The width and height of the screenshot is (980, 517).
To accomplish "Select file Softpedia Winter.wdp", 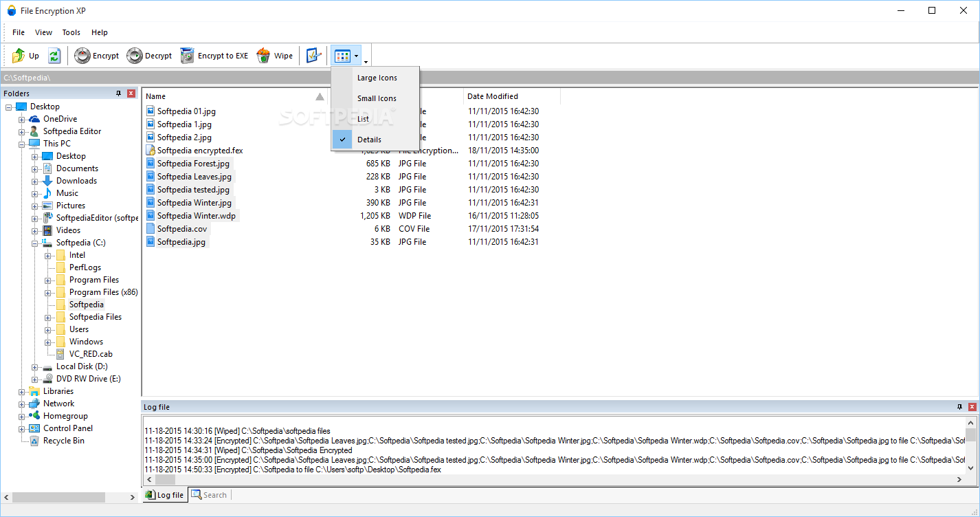I will pyautogui.click(x=197, y=216).
